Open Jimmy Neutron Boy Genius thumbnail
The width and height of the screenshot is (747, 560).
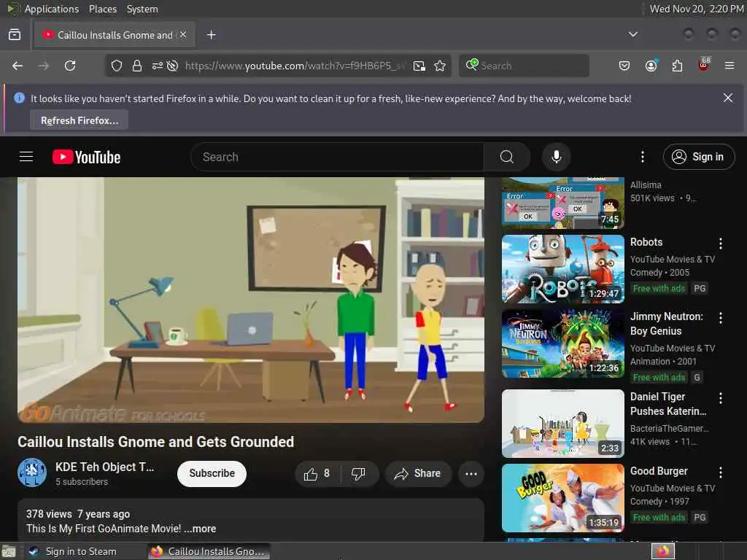562,343
